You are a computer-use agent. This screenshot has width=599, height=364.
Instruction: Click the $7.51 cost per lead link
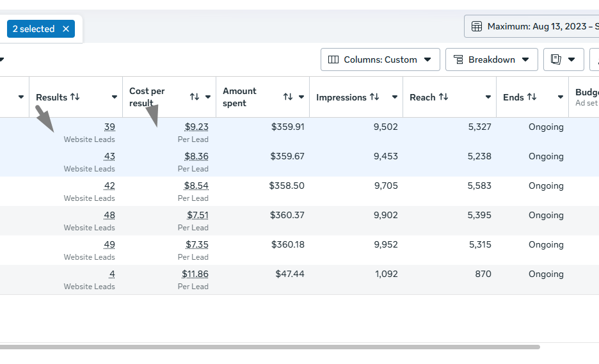click(x=198, y=215)
